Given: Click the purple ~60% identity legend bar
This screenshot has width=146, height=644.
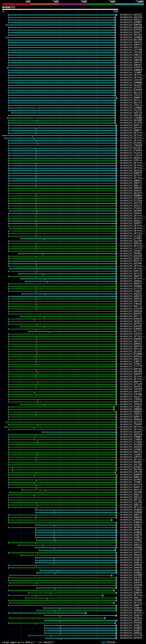Looking at the screenshot, I should [73, 4].
